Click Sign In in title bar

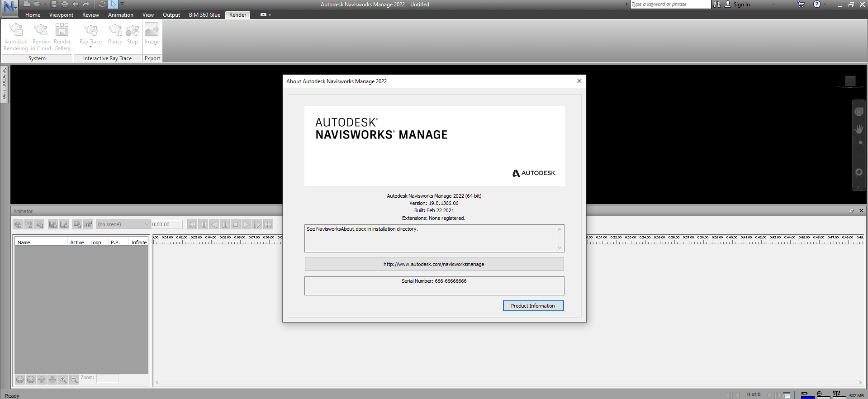click(x=737, y=4)
